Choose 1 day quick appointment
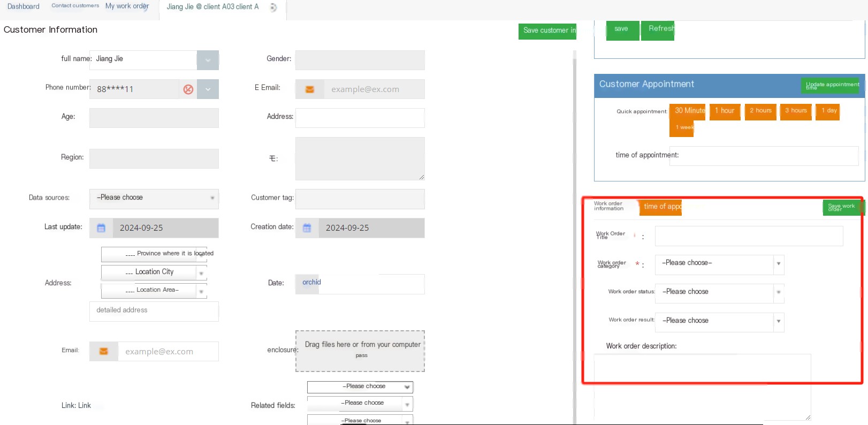868x425 pixels. [x=827, y=111]
